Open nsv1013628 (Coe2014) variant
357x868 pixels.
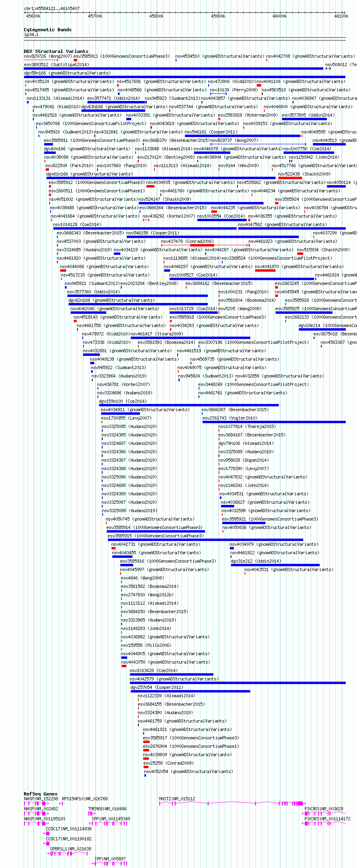click(x=154, y=670)
